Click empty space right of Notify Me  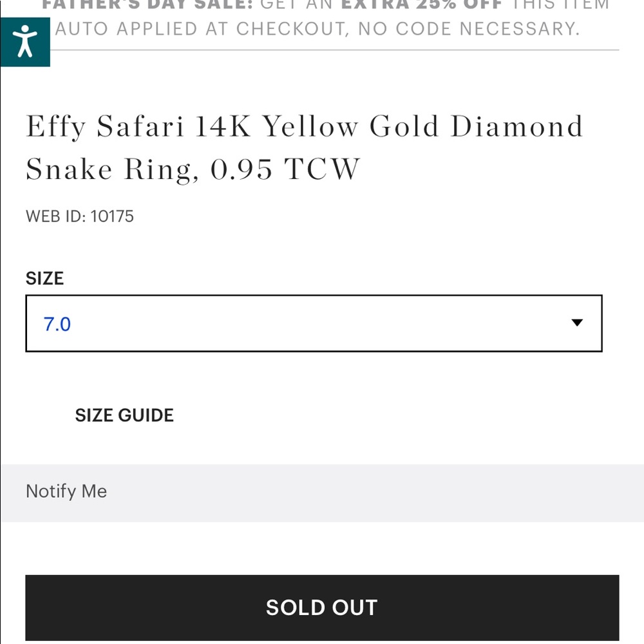[386, 493]
